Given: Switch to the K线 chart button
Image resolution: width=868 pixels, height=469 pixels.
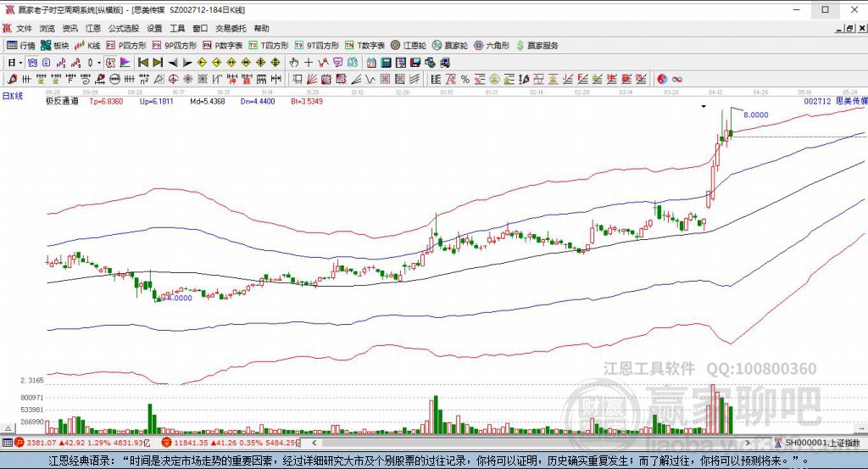Looking at the screenshot, I should pyautogui.click(x=87, y=46).
